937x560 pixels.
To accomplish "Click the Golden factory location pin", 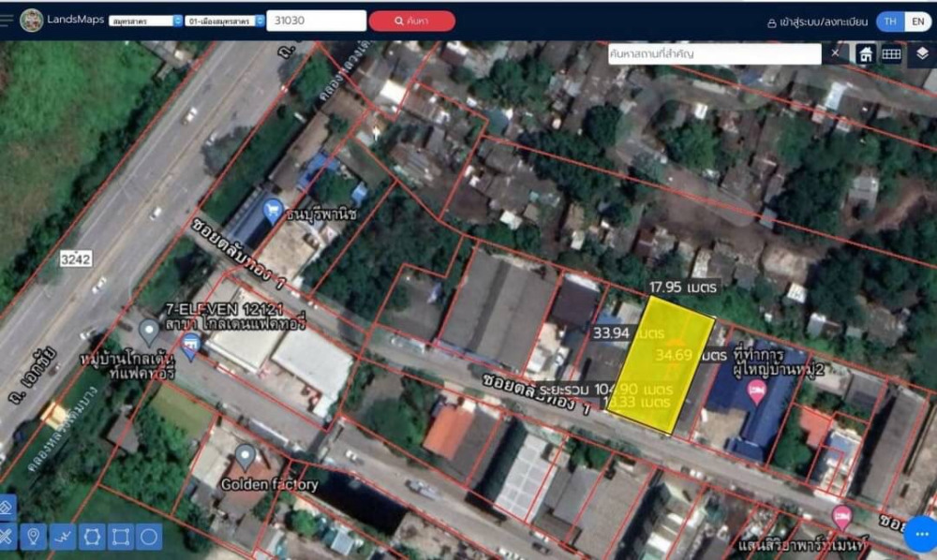I will click(245, 457).
